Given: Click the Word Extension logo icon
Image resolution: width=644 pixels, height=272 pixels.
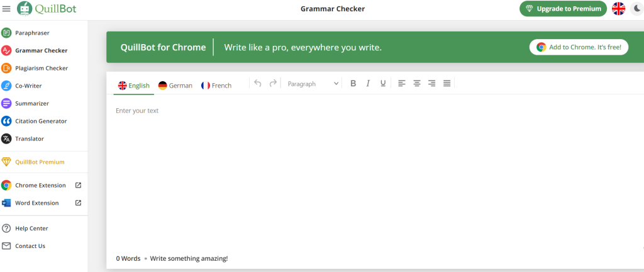Looking at the screenshot, I should 6,203.
